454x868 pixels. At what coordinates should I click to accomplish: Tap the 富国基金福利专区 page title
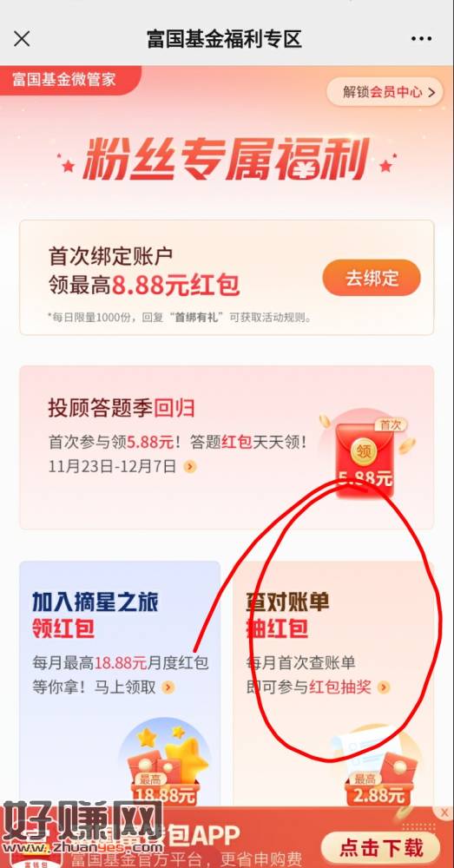coord(224,39)
